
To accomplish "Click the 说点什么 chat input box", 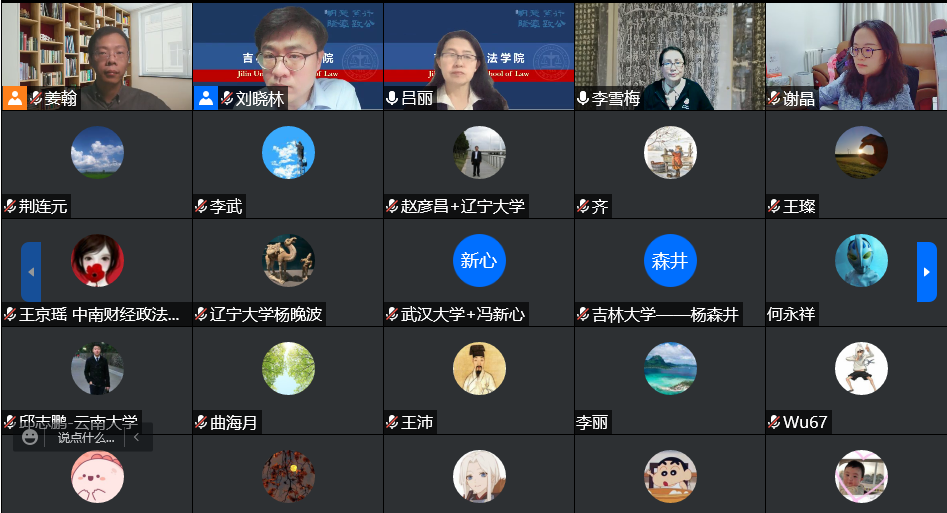I will [86, 437].
